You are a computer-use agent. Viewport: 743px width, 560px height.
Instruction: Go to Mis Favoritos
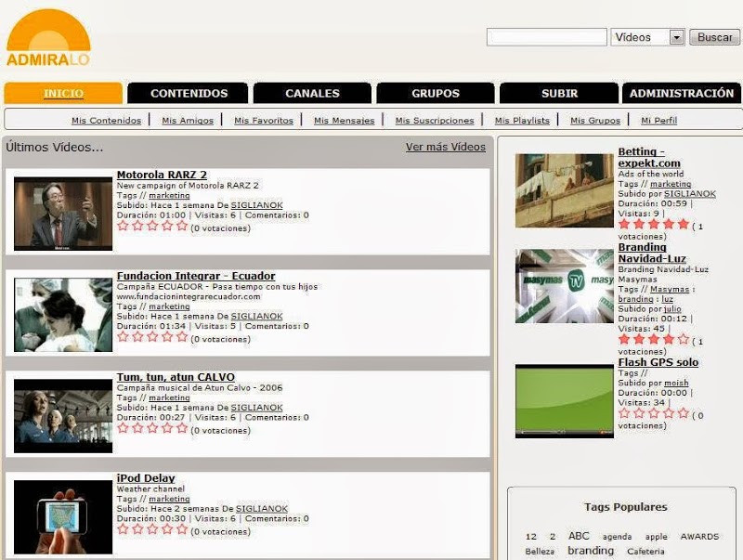(264, 121)
